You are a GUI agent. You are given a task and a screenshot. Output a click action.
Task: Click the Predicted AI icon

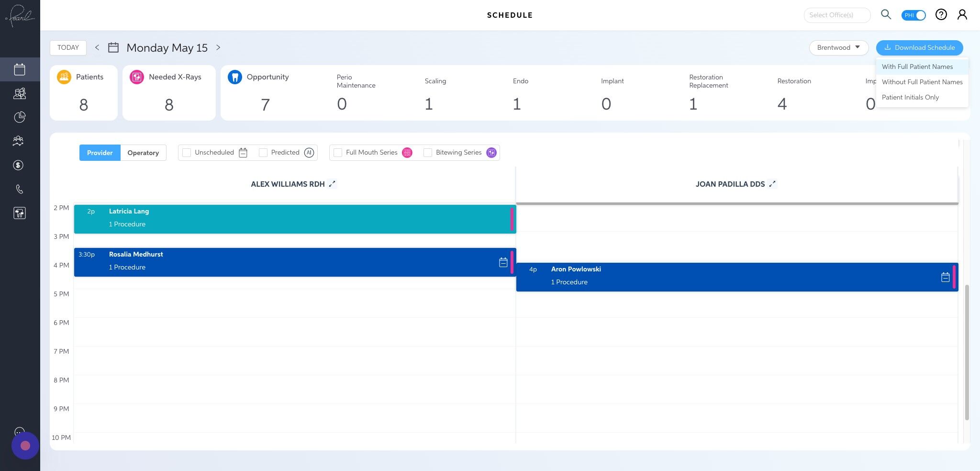click(309, 153)
